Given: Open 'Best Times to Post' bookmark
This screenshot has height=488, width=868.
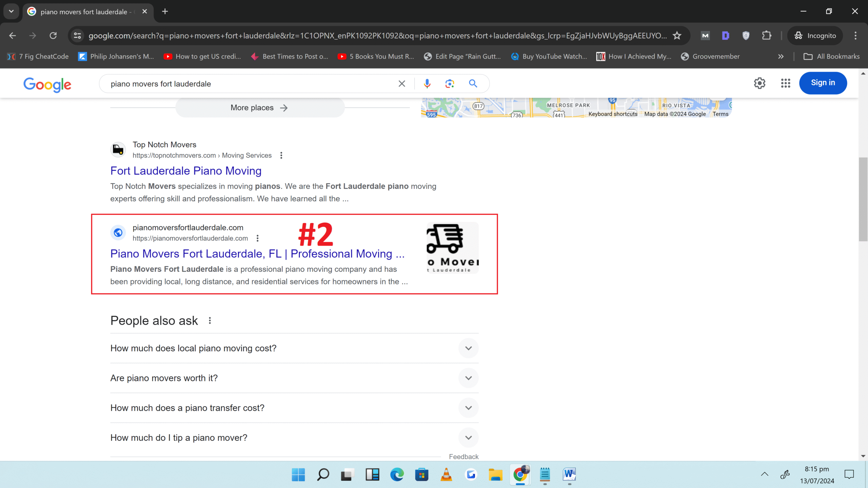Looking at the screenshot, I should pos(290,57).
